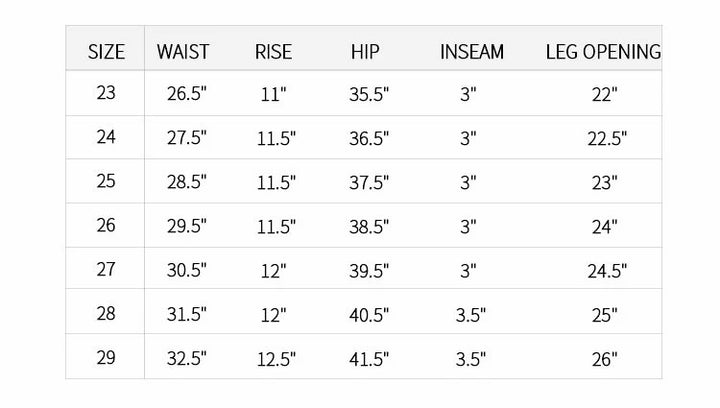
Task: Click the 26" leg opening value
Action: point(605,358)
